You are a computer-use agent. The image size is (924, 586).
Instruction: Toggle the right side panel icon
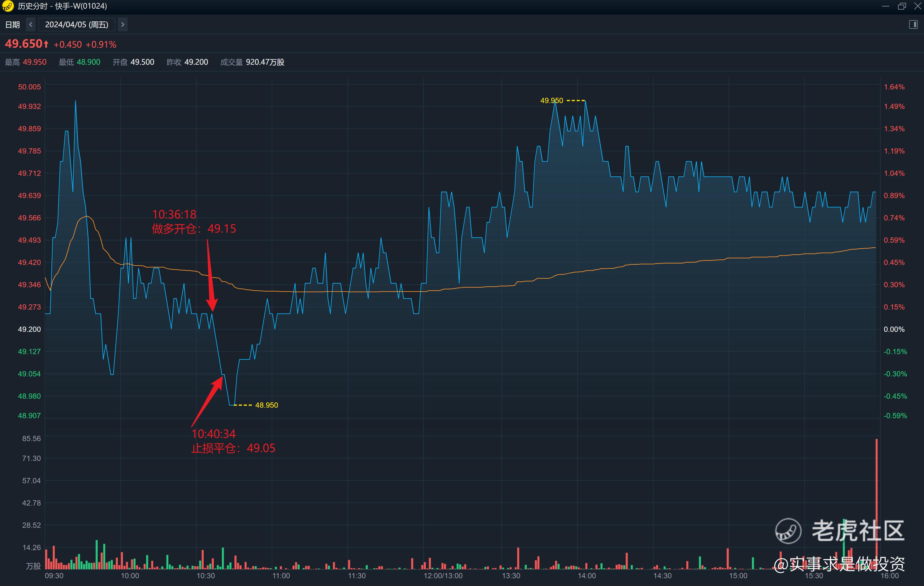913,24
